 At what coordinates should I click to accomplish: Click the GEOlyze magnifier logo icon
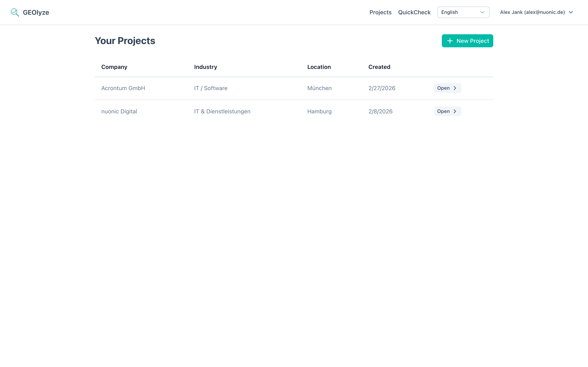click(15, 12)
